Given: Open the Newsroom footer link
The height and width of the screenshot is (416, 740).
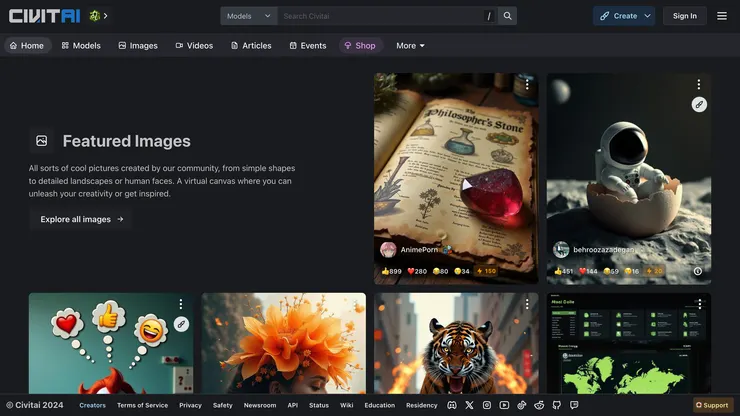Looking at the screenshot, I should click(x=260, y=405).
